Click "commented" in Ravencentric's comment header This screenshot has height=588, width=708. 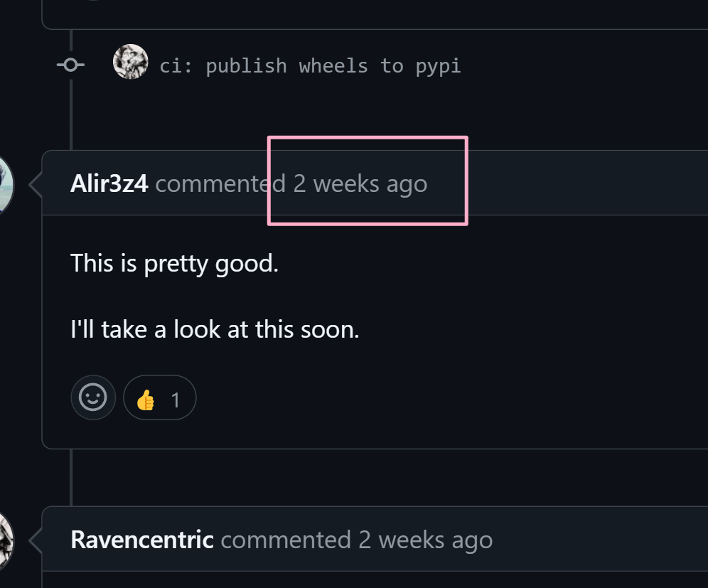click(x=286, y=540)
